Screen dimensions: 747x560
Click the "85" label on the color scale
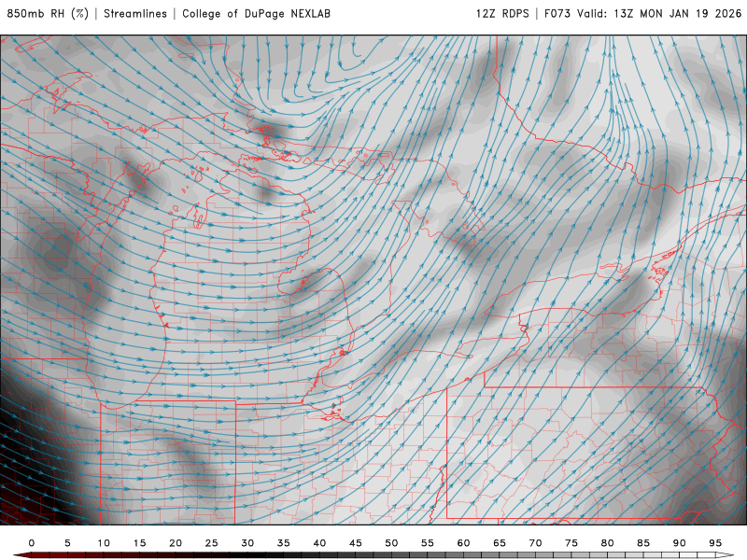pyautogui.click(x=643, y=543)
